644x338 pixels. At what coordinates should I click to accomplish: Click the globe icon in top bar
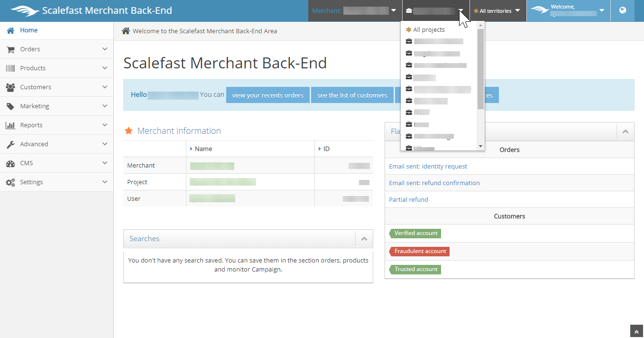(x=623, y=10)
